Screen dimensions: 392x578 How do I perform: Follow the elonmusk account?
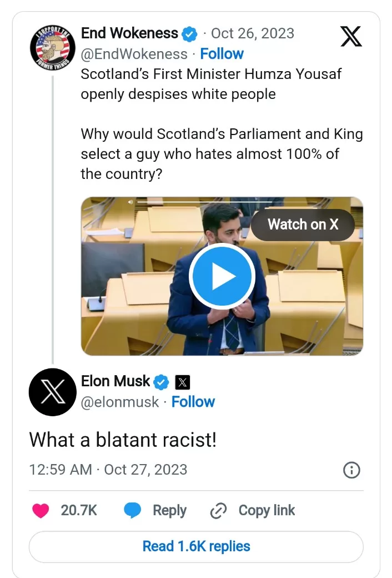193,402
